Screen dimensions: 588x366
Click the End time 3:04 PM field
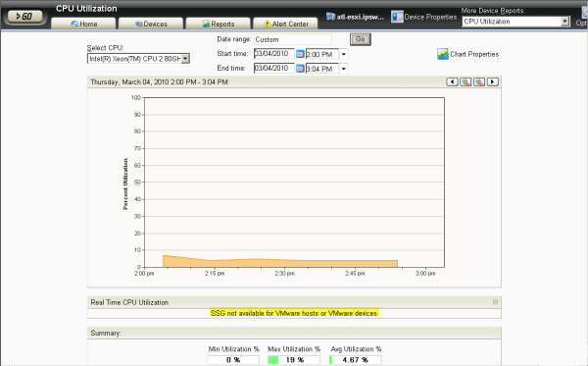322,69
